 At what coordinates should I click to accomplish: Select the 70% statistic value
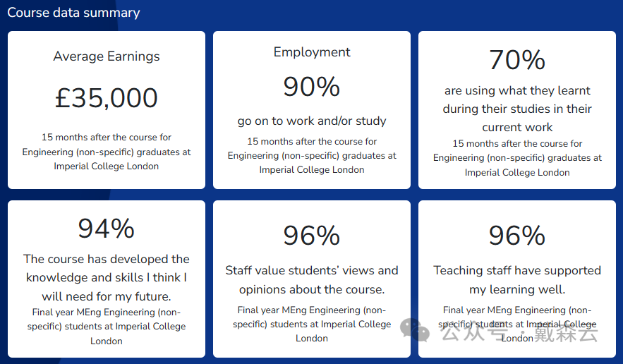pyautogui.click(x=517, y=60)
